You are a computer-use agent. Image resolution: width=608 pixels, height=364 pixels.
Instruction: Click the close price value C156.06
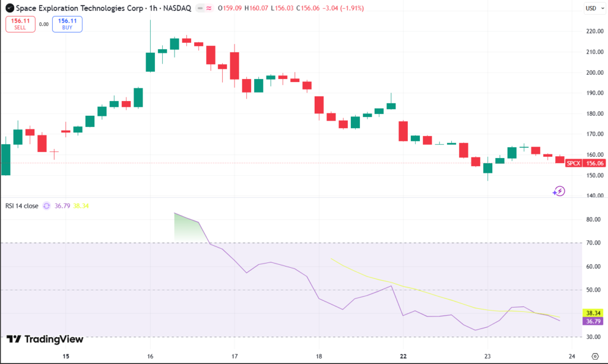(x=308, y=8)
